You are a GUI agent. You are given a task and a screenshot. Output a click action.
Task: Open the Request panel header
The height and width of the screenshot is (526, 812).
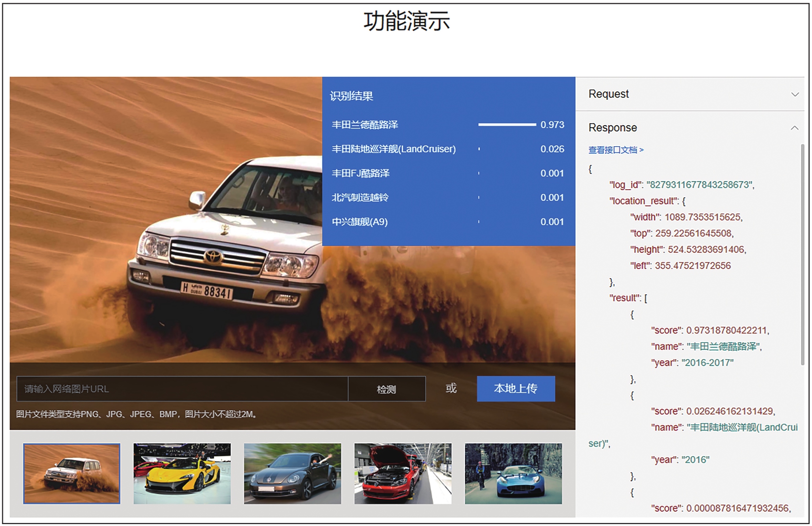pyautogui.click(x=690, y=94)
